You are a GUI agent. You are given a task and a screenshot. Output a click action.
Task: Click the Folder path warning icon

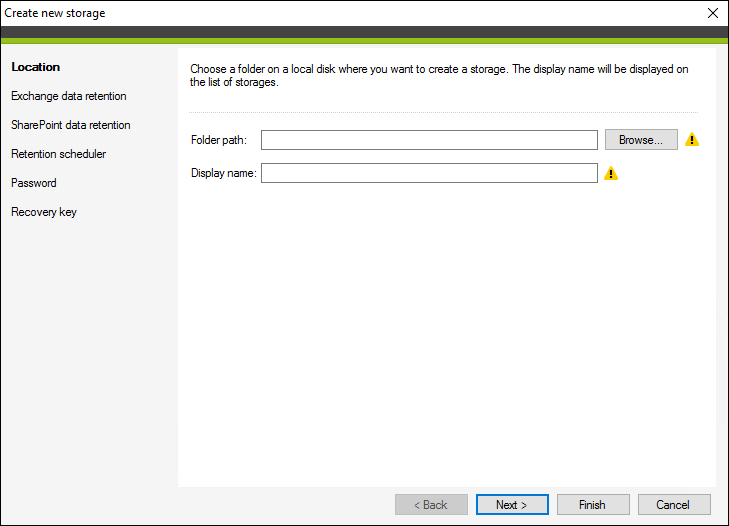click(x=692, y=140)
